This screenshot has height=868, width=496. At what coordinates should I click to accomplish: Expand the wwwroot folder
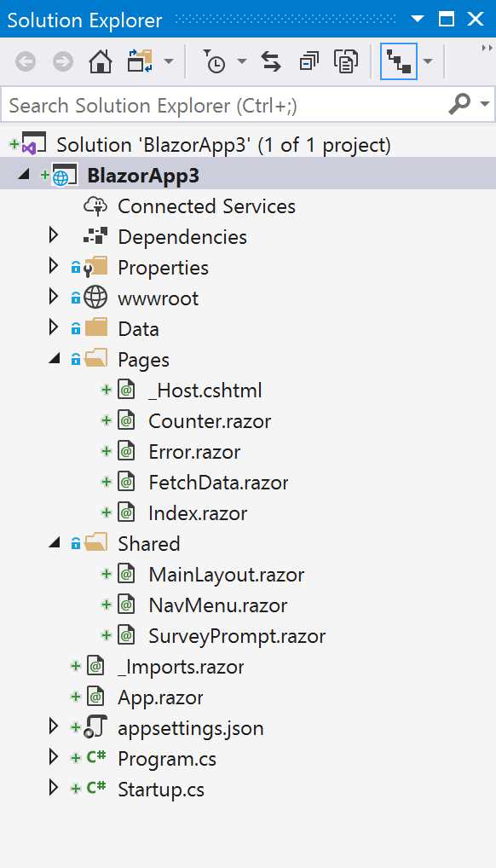click(x=53, y=298)
